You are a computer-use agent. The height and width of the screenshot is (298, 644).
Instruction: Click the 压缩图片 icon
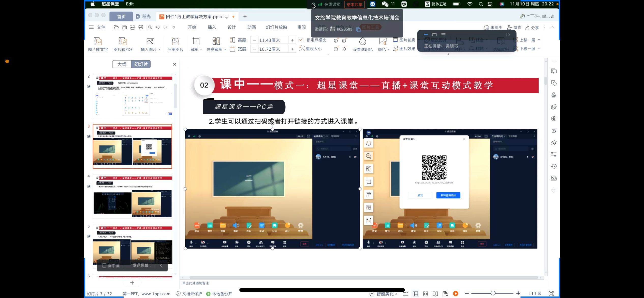(x=175, y=44)
